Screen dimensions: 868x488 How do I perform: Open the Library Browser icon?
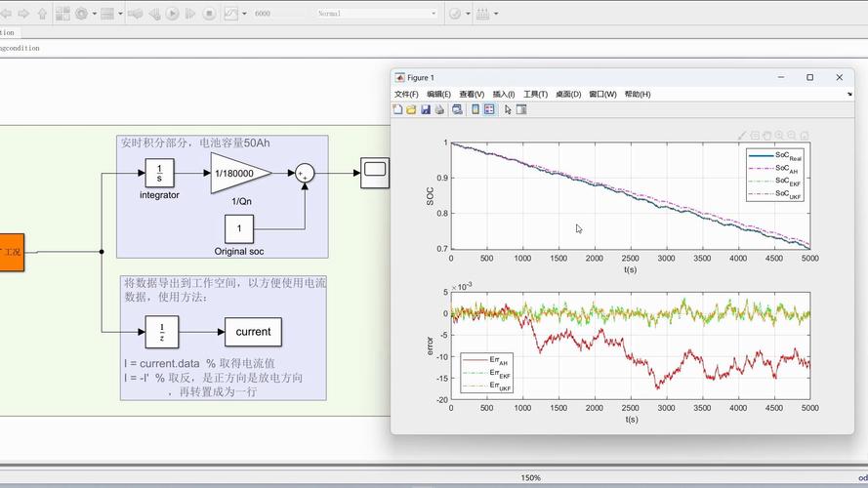click(62, 14)
